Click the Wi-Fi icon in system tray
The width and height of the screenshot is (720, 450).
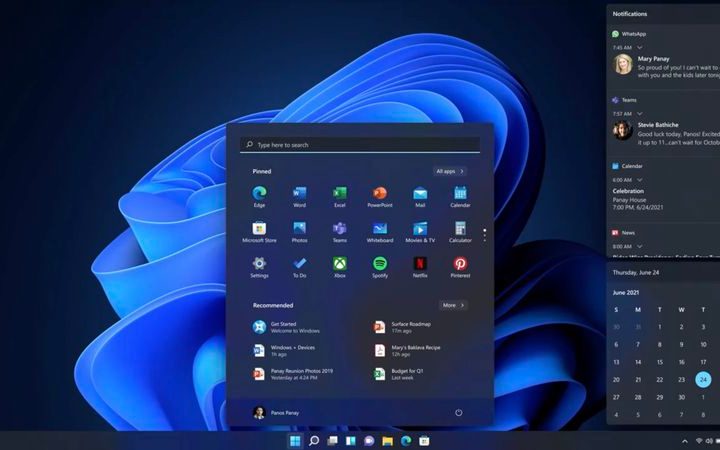699,442
